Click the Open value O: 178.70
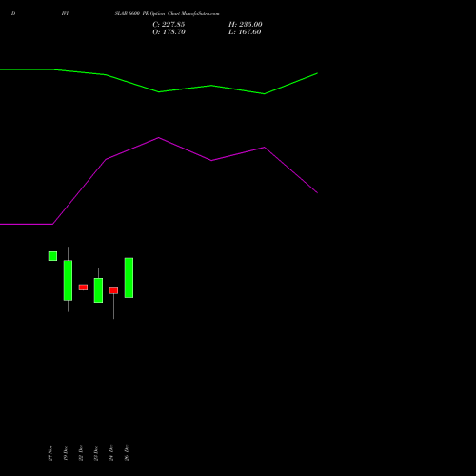 coord(169,32)
